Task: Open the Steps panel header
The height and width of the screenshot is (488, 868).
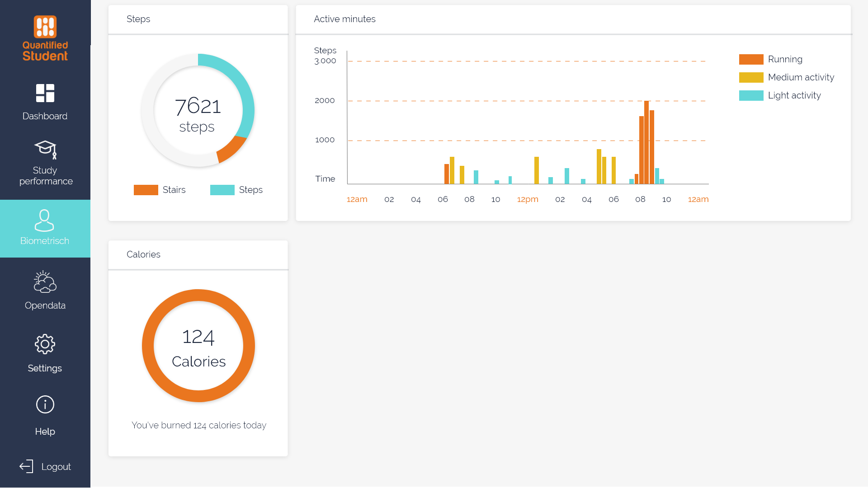Action: 138,19
